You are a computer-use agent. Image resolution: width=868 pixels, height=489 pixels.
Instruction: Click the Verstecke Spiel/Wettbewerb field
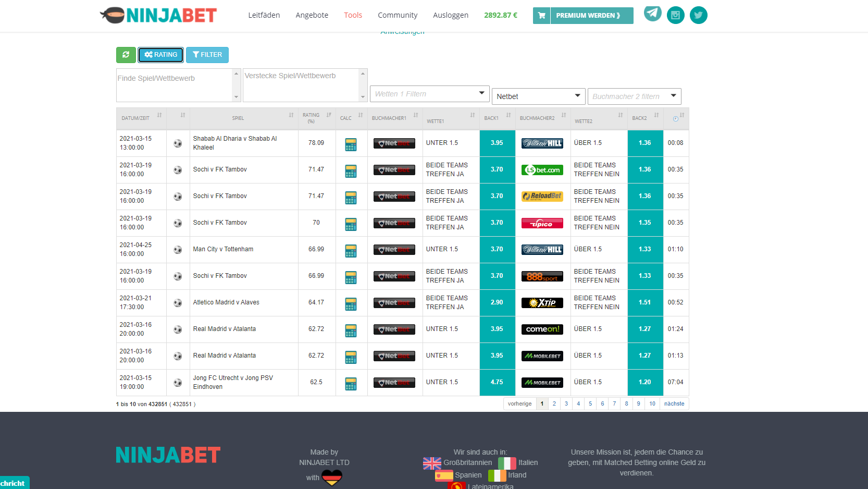(x=301, y=85)
